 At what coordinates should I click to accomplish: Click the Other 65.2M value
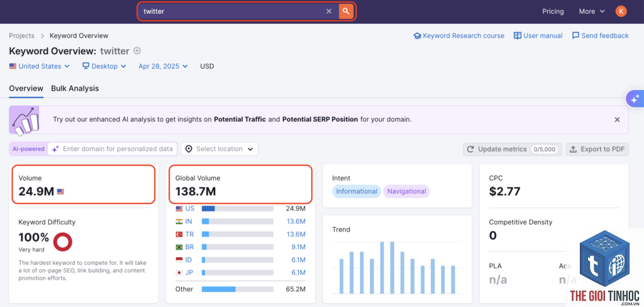pyautogui.click(x=296, y=289)
